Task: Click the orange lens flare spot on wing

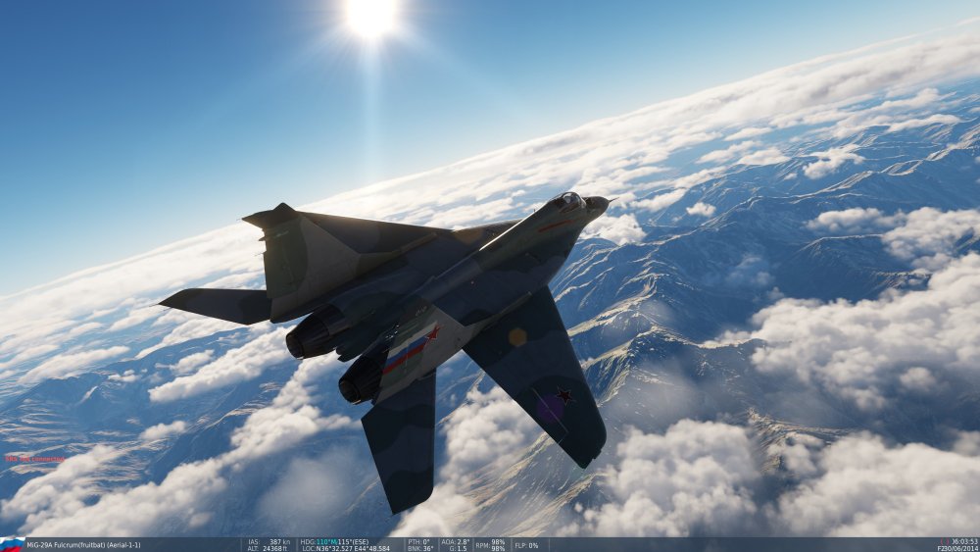Action: (517, 336)
